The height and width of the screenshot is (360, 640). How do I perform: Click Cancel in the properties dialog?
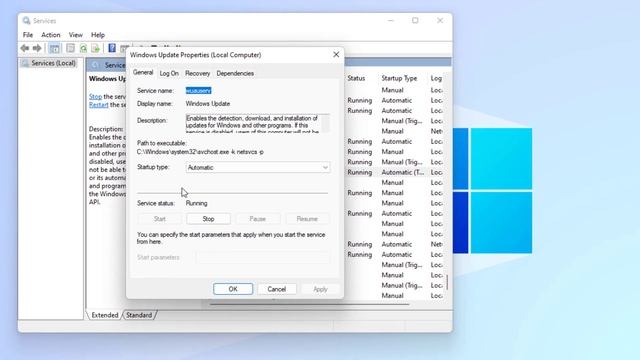click(276, 289)
